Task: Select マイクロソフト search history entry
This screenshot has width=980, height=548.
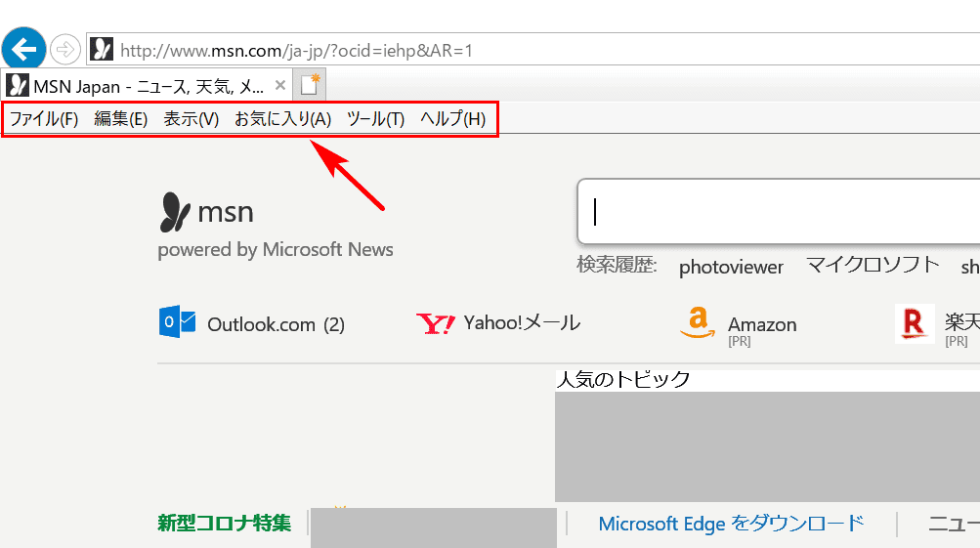Action: point(873,265)
